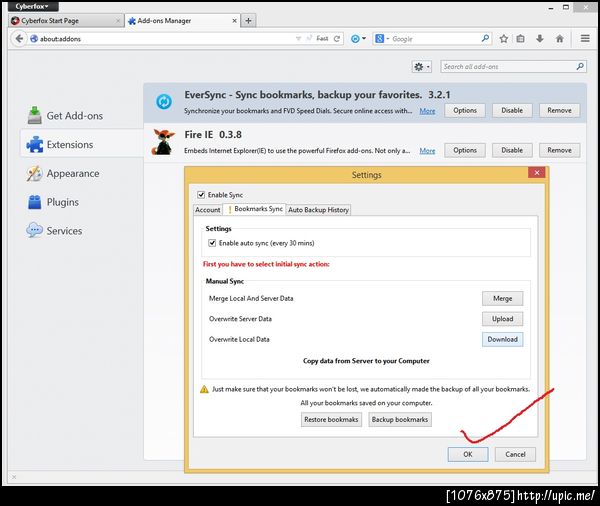Image resolution: width=600 pixels, height=506 pixels.
Task: Remove the Fire IE extension
Action: (559, 150)
